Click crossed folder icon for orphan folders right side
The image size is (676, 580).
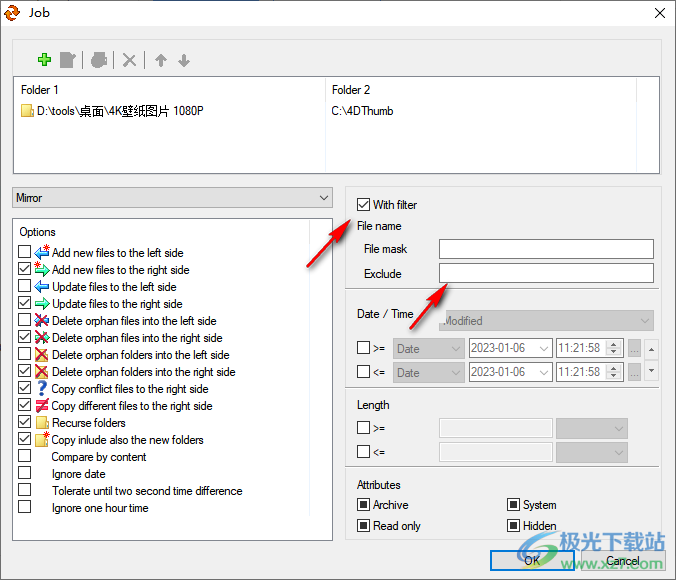click(42, 372)
